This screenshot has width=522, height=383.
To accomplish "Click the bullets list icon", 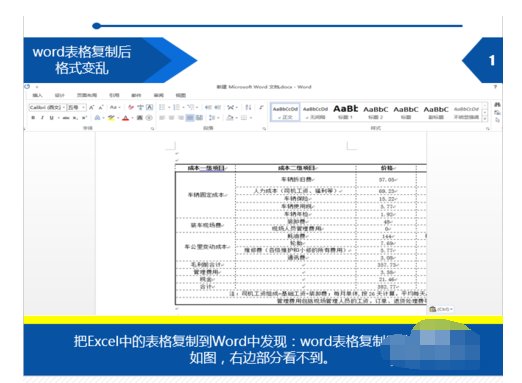I will pos(162,107).
